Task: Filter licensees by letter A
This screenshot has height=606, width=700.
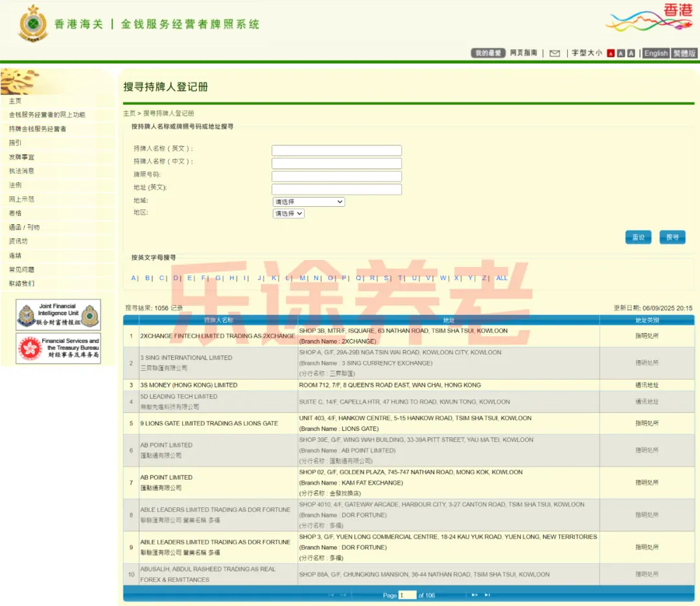Action: [x=134, y=278]
